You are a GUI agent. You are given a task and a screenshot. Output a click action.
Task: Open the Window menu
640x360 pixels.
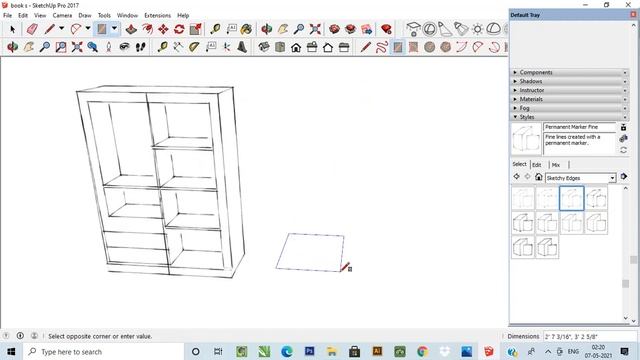click(127, 16)
